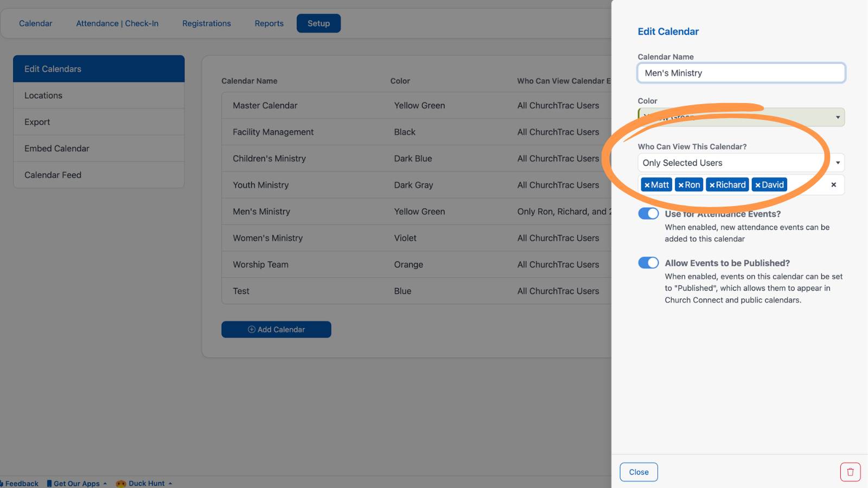868x488 pixels.
Task: Select Youth Ministry row
Action: (417, 185)
